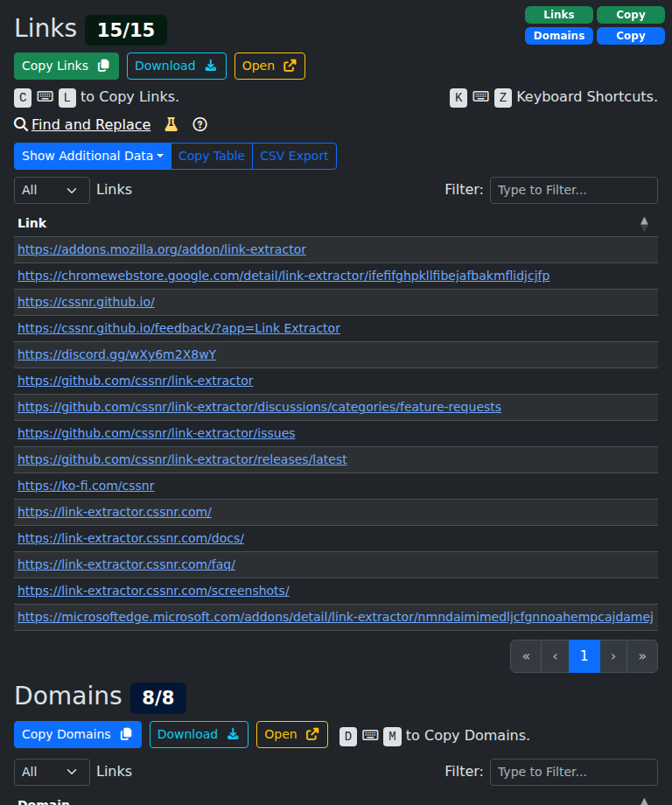Click the Link column sort arrows icon
672x805 pixels.
click(x=644, y=223)
